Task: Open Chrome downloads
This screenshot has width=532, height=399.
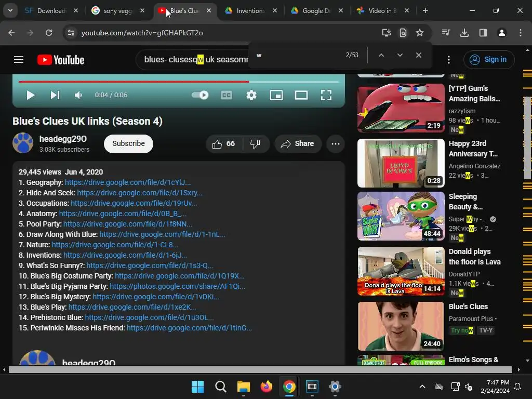Action: tap(464, 33)
